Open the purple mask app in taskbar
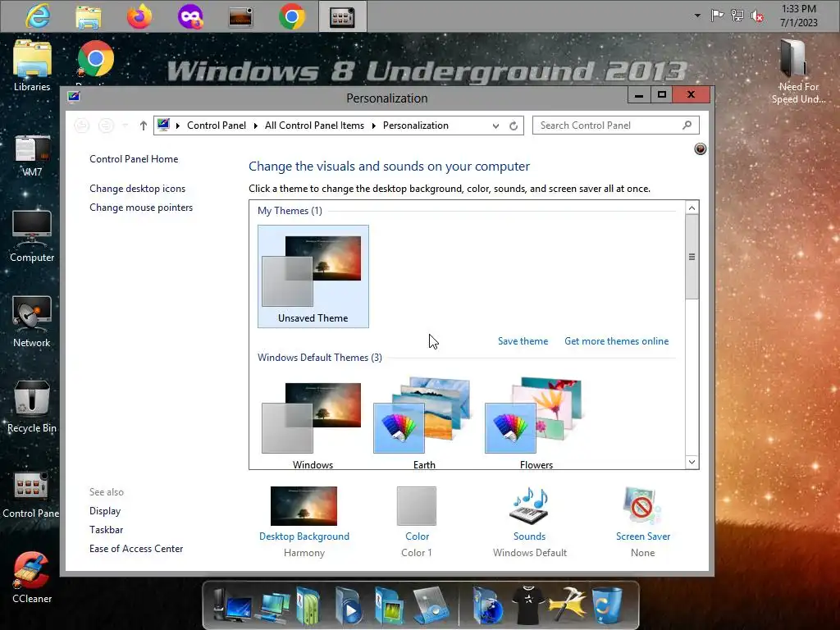This screenshot has width=840, height=630. [x=190, y=16]
